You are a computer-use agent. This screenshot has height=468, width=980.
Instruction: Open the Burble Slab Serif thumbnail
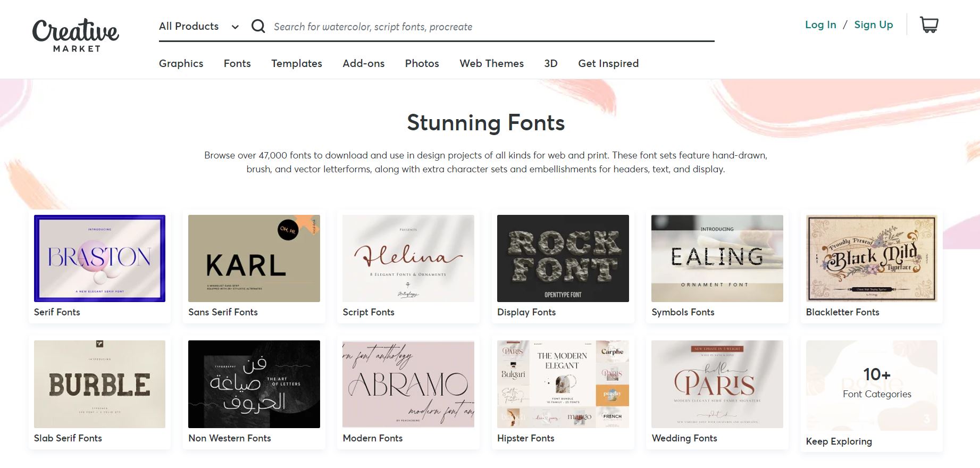[x=99, y=384]
